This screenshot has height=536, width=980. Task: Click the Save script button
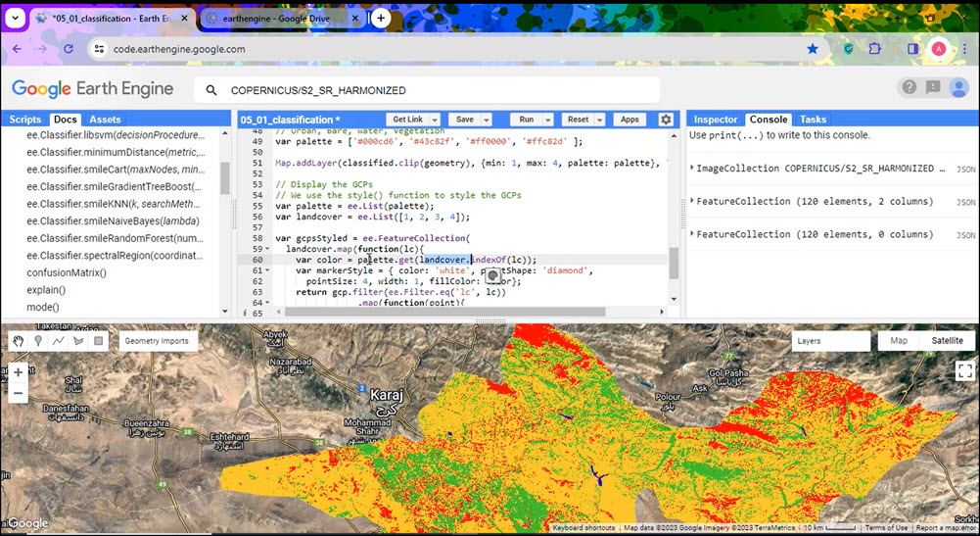[x=464, y=120]
